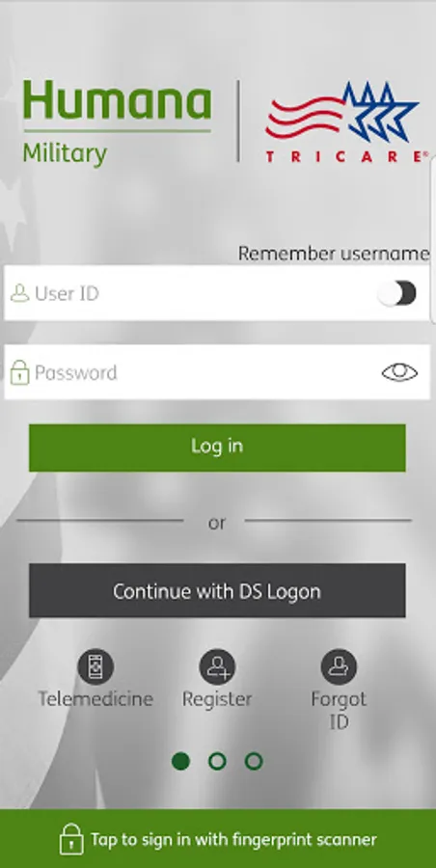The height and width of the screenshot is (868, 436).
Task: Click the padlock icon in the fingerprint bar
Action: (x=71, y=839)
